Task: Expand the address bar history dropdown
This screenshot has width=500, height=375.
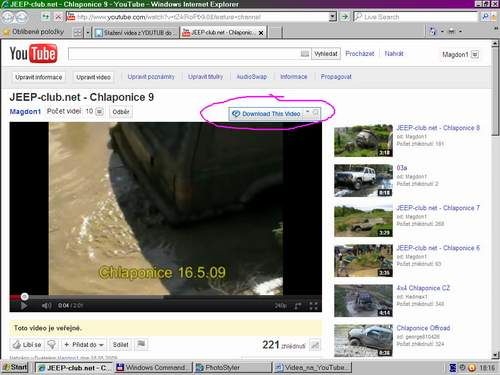Action: click(x=332, y=17)
